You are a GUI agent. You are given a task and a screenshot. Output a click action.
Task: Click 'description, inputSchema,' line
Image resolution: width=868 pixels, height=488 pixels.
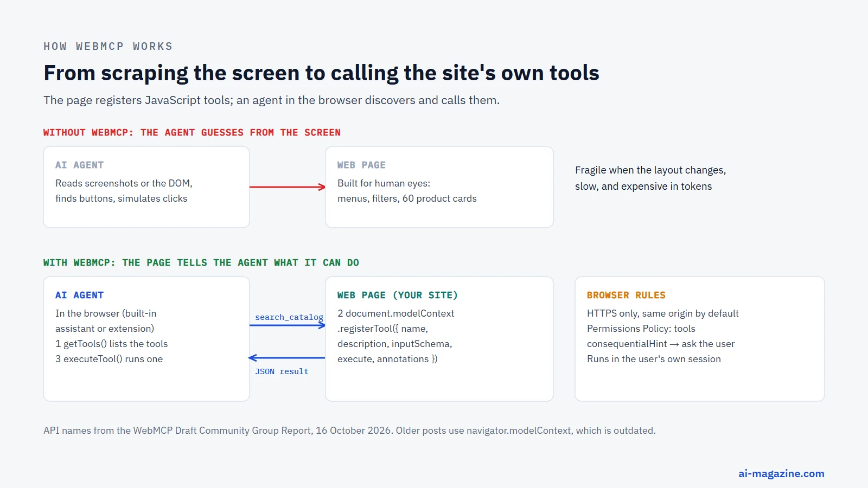point(395,344)
